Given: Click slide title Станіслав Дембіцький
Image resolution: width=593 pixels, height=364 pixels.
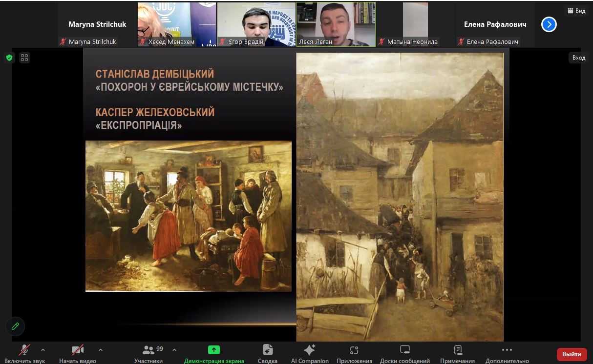Looking at the screenshot, I should pyautogui.click(x=155, y=74).
